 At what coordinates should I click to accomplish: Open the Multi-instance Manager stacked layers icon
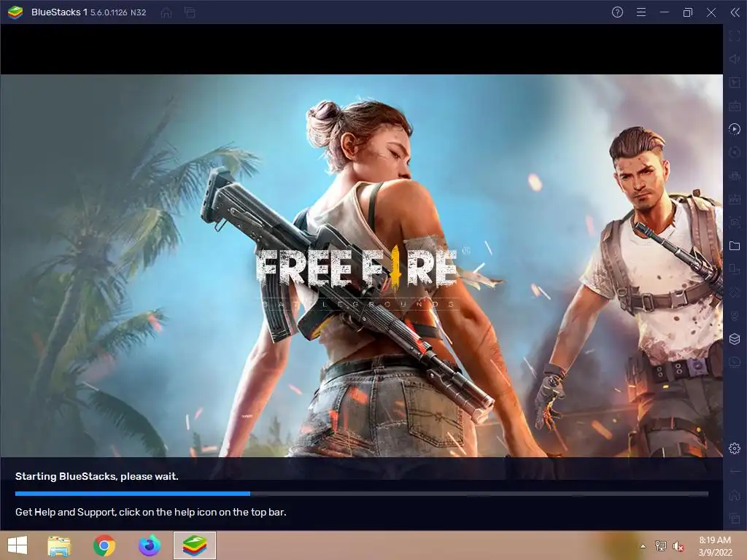point(735,339)
